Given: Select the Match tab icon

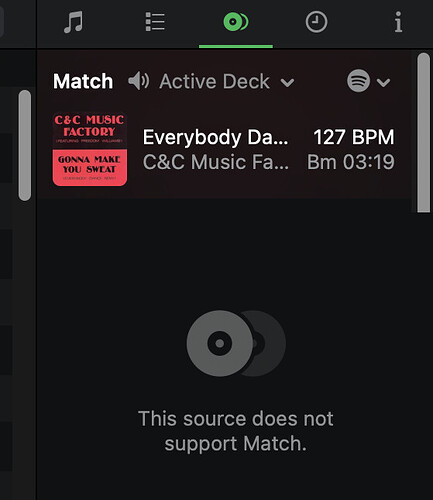Looking at the screenshot, I should [x=236, y=22].
